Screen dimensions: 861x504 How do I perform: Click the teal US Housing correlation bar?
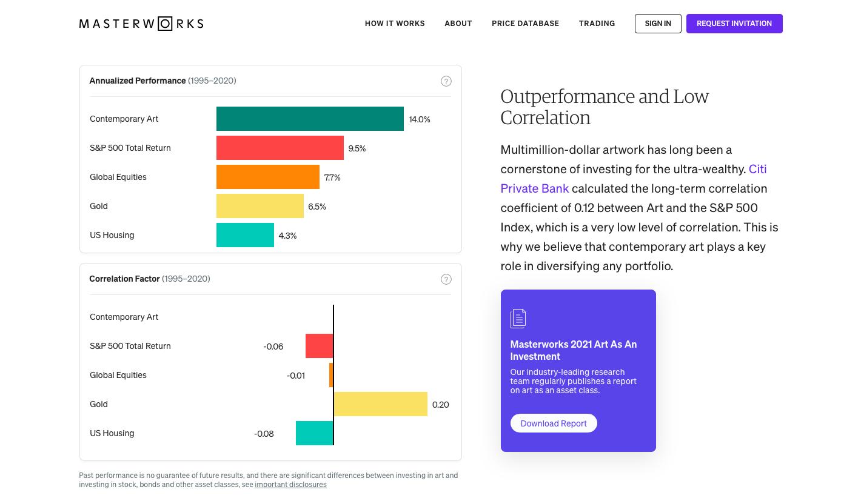[x=314, y=433]
